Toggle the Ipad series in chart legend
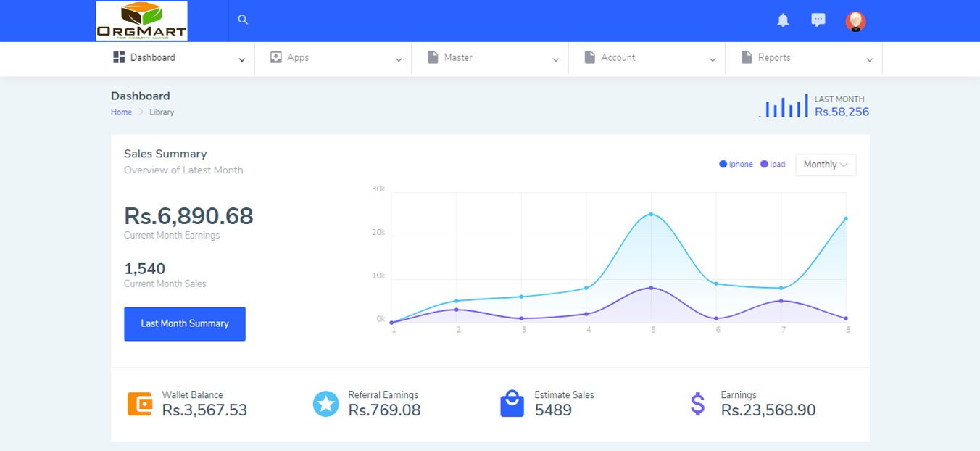Image resolution: width=980 pixels, height=451 pixels. [x=773, y=165]
